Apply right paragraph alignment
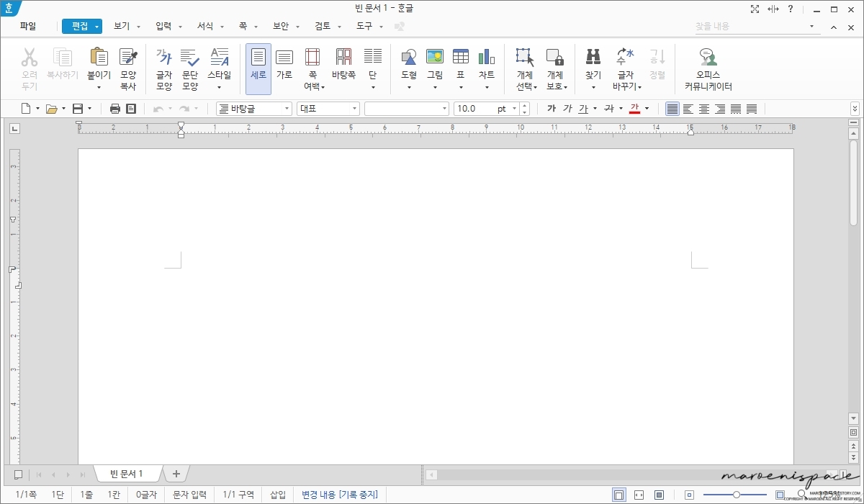864x504 pixels. point(719,109)
